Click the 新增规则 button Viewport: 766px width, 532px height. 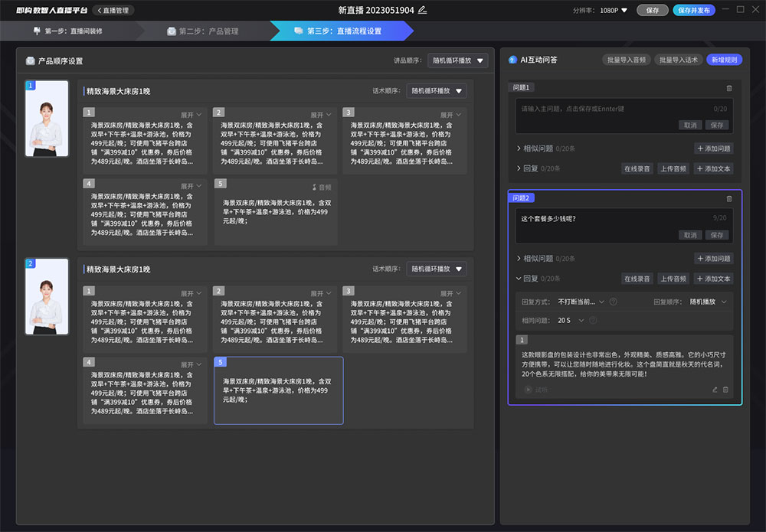click(724, 60)
